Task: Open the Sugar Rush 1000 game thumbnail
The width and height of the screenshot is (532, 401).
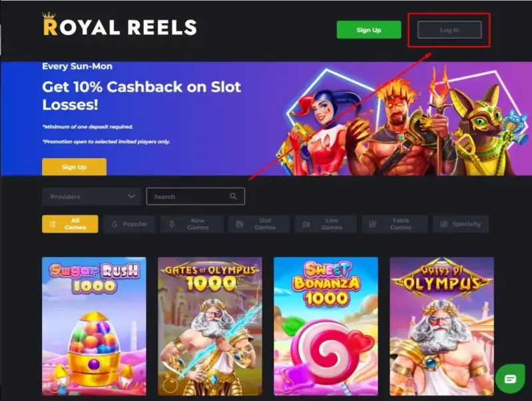Action: pos(94,327)
